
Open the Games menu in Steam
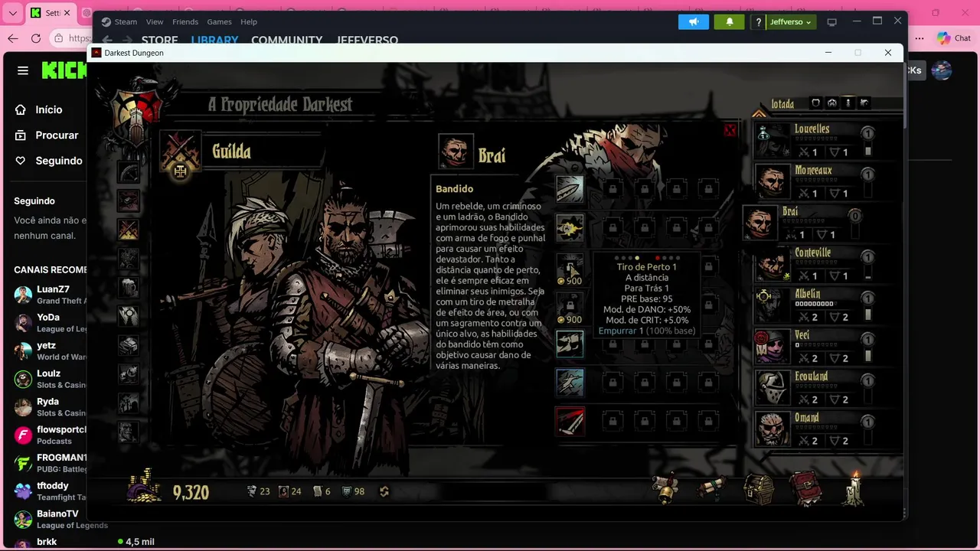click(x=220, y=21)
